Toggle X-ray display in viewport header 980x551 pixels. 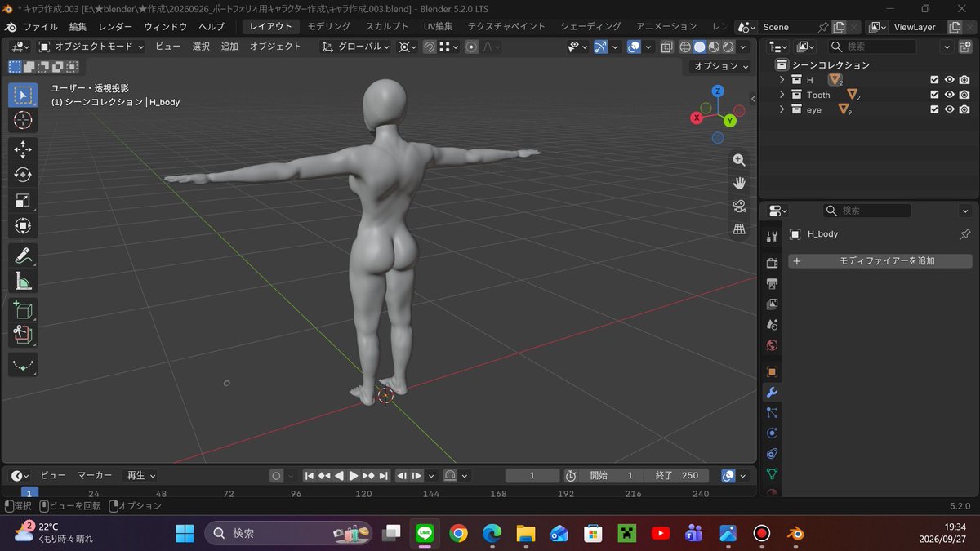[667, 47]
